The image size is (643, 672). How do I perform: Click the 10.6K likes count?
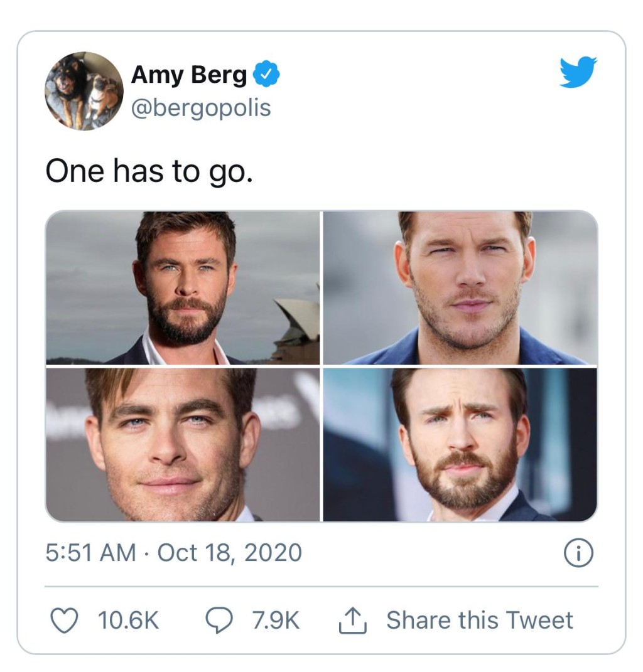[x=128, y=620]
